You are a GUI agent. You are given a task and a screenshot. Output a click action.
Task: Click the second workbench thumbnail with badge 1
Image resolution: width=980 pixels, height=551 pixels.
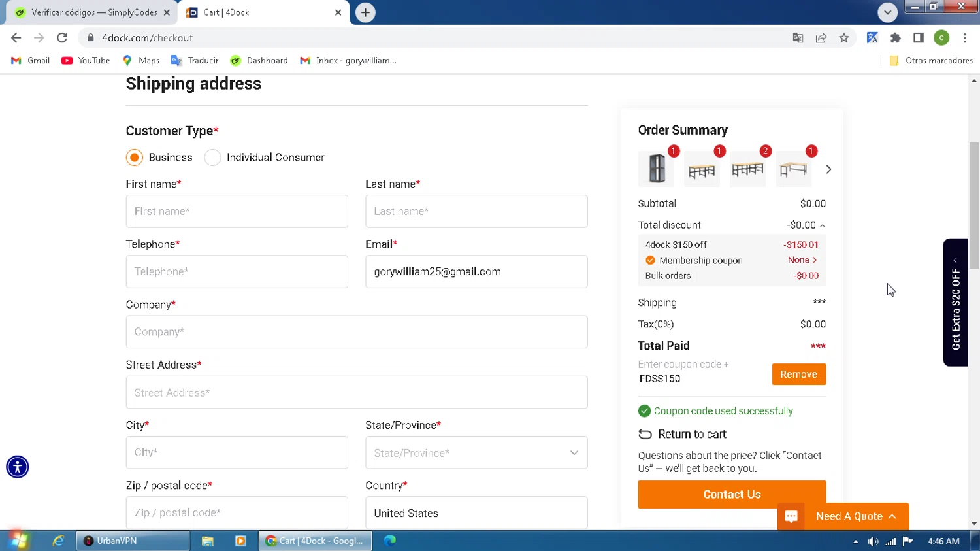pyautogui.click(x=702, y=169)
